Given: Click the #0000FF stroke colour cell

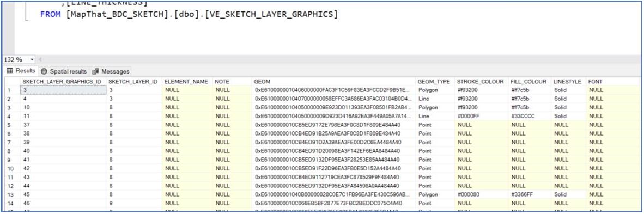Looking at the screenshot, I should coord(482,116).
